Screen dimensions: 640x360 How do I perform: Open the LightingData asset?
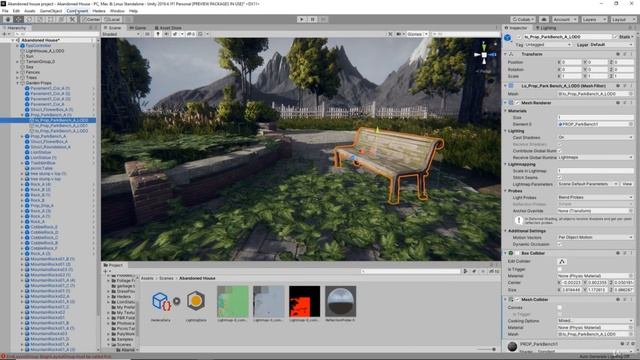click(196, 301)
